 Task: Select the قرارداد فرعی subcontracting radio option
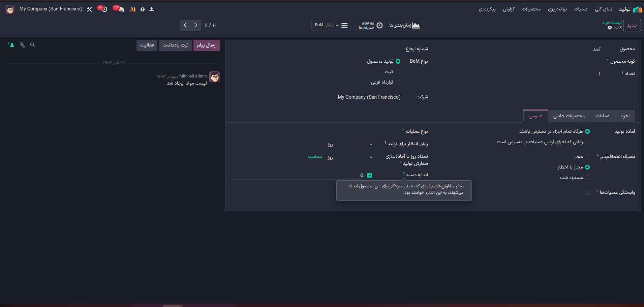(x=398, y=82)
